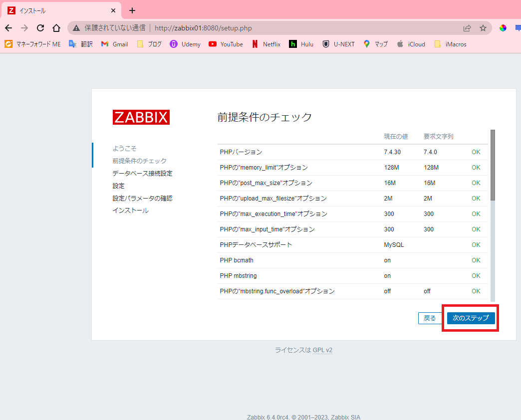Click the share icon in the address bar

pos(467,28)
